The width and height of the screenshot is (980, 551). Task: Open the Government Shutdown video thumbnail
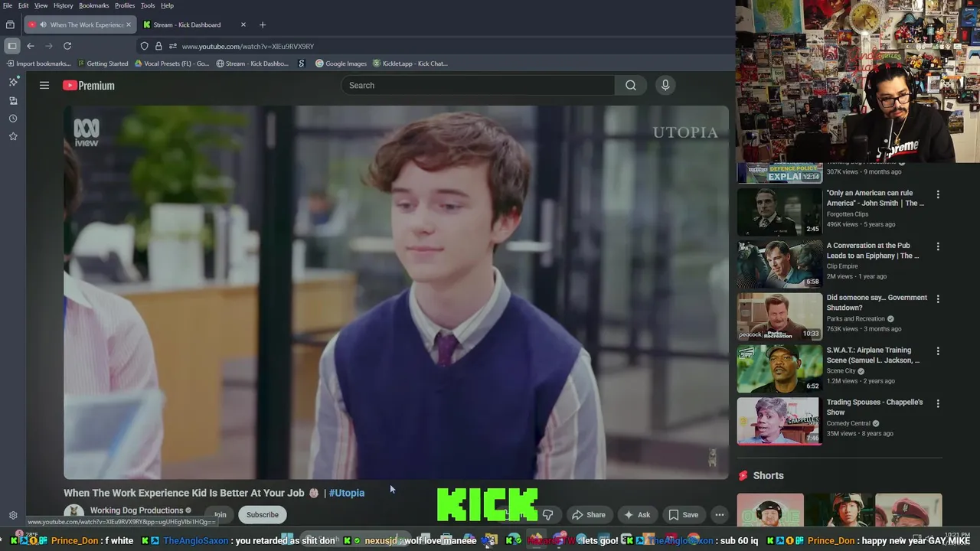tap(779, 316)
